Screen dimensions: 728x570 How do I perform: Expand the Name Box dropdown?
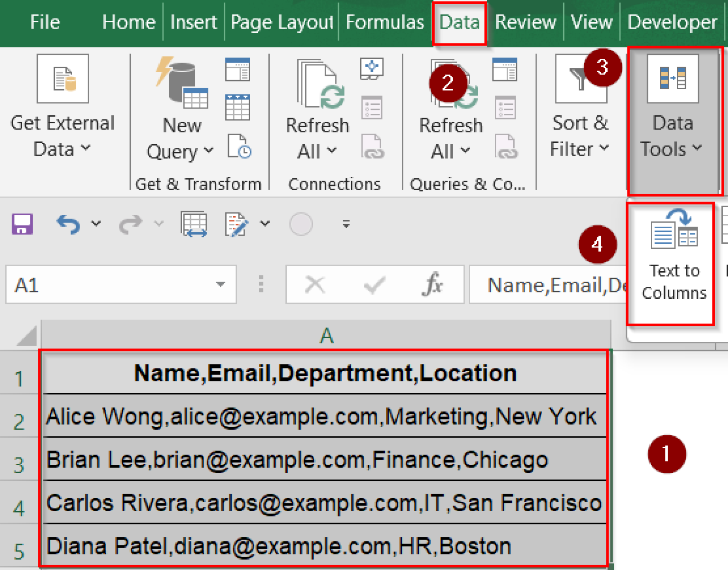[220, 284]
